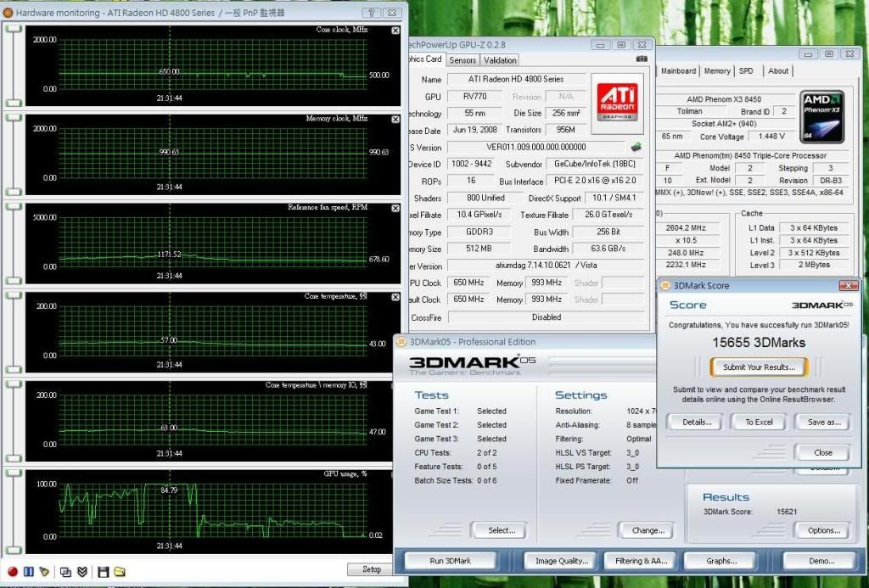Click the Change button under Settings in 3DMark05
This screenshot has width=869, height=588.
[648, 531]
